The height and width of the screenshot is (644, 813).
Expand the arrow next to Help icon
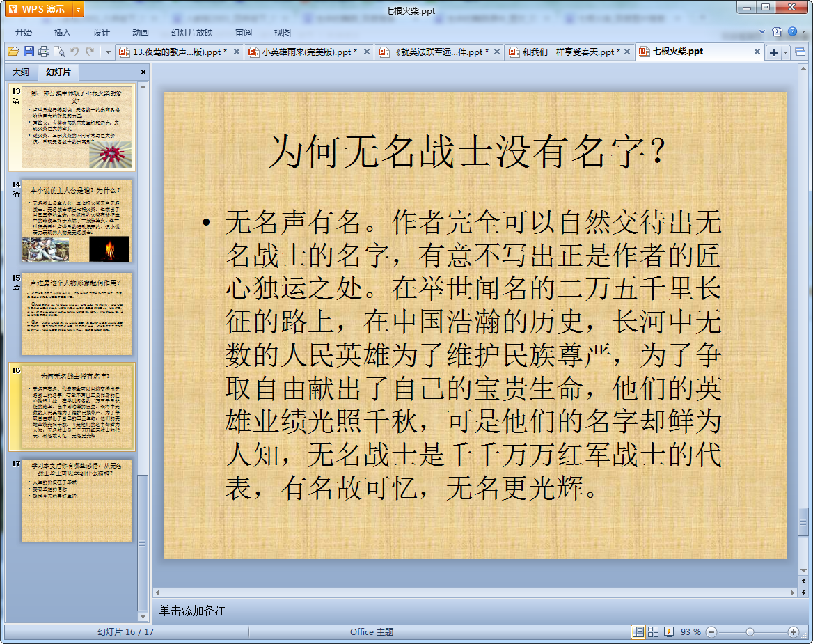coord(804,31)
